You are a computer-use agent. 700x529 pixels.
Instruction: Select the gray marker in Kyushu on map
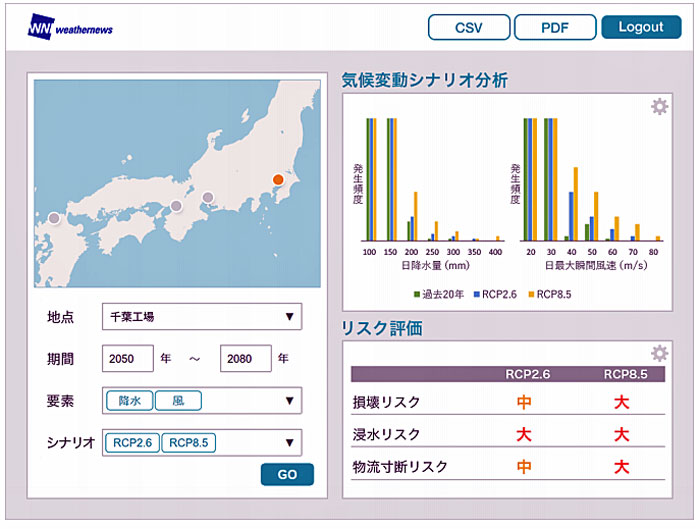54,218
